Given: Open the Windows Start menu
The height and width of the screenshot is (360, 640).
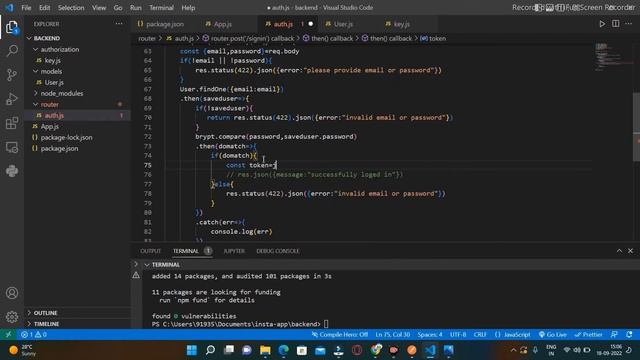Looking at the screenshot, I should click(191, 350).
